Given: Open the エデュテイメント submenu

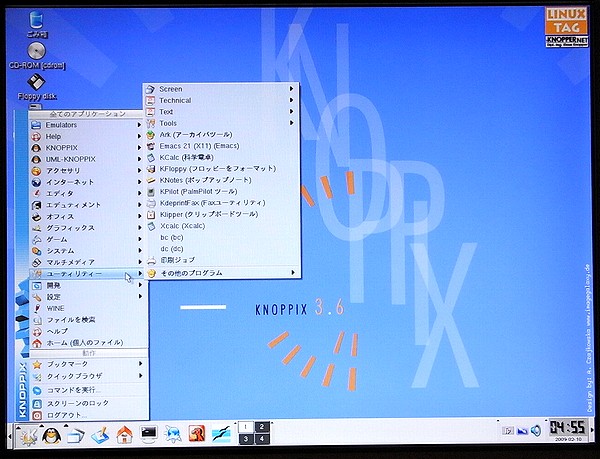Looking at the screenshot, I should tap(87, 205).
